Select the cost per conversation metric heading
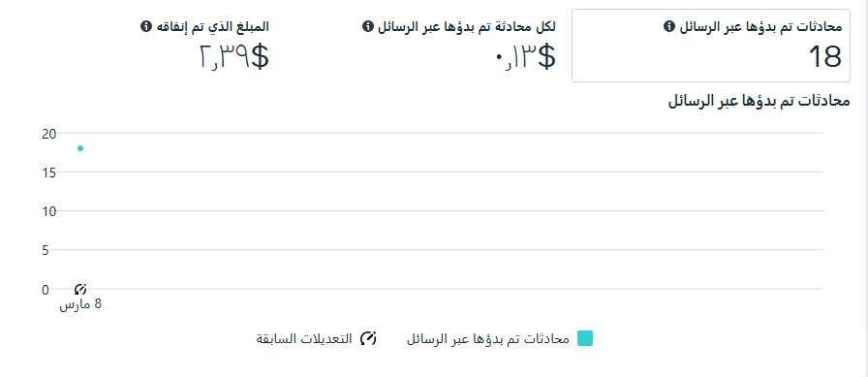Viewport: 868px width, 377px height. (x=467, y=26)
